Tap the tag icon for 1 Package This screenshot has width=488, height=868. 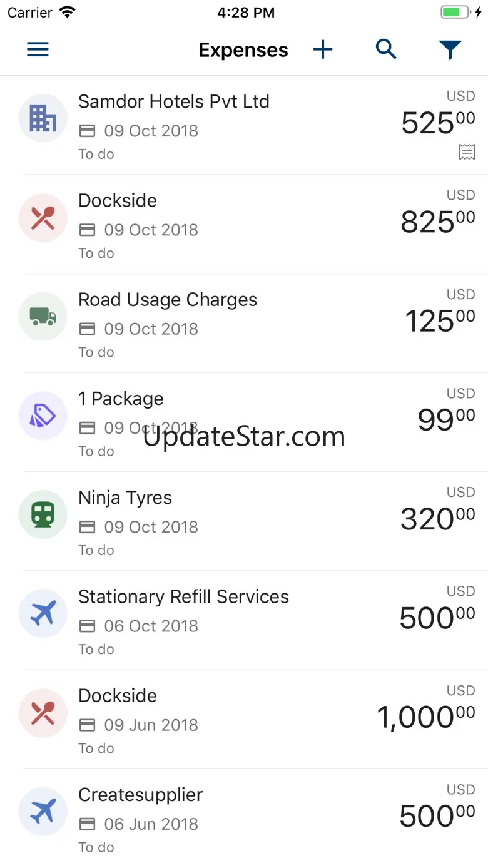tap(43, 416)
